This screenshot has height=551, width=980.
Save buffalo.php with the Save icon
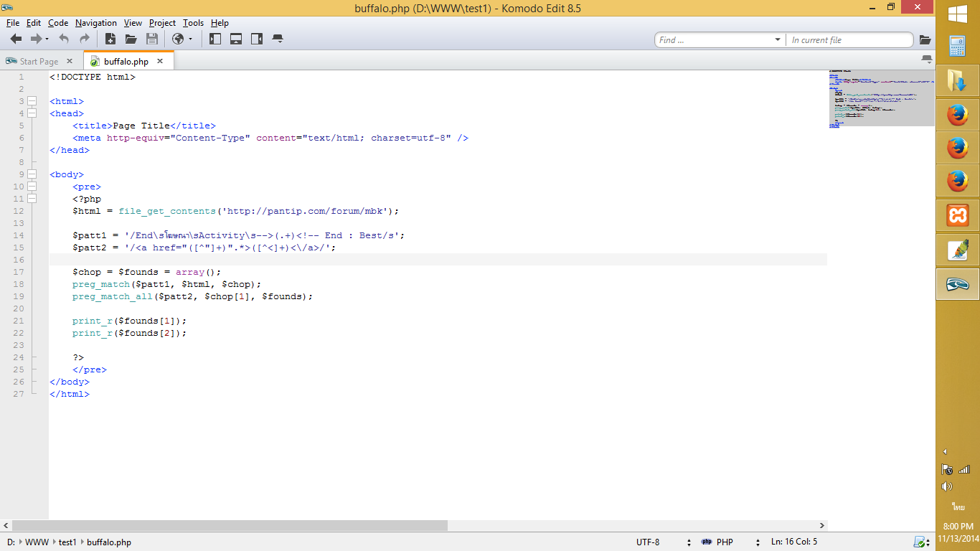[152, 39]
